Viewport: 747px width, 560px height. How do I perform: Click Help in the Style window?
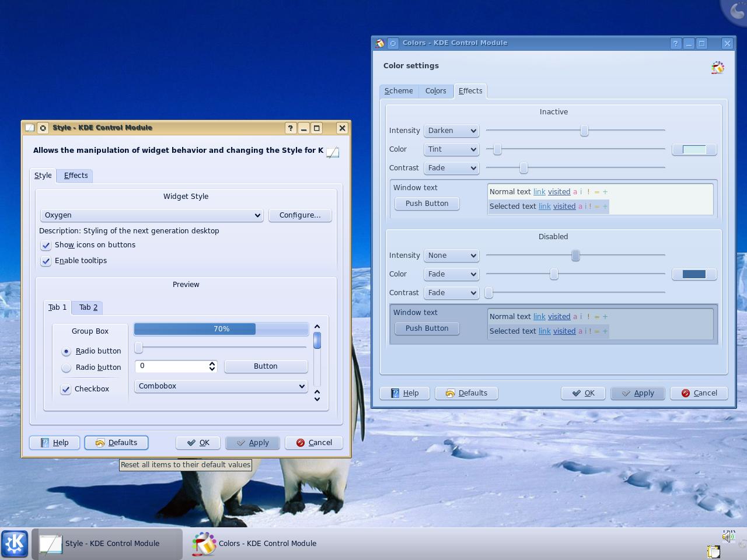coord(54,443)
